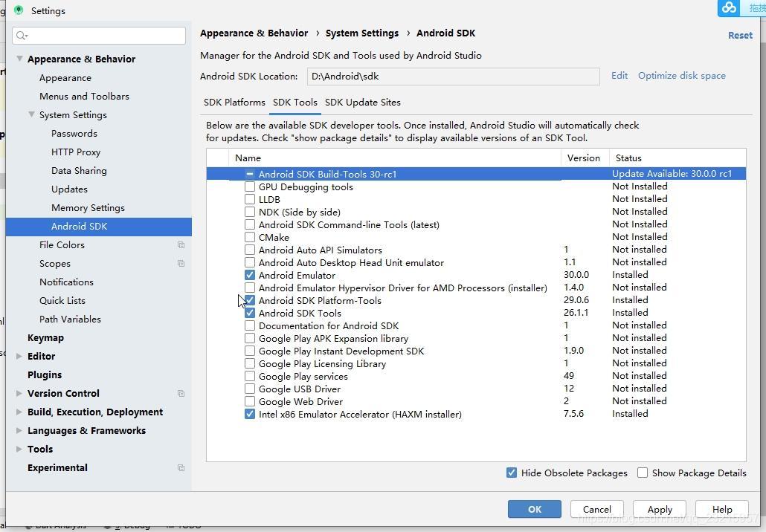Check Android Auto Desktop Head Unit emulator checkbox
766x532 pixels.
click(x=250, y=262)
